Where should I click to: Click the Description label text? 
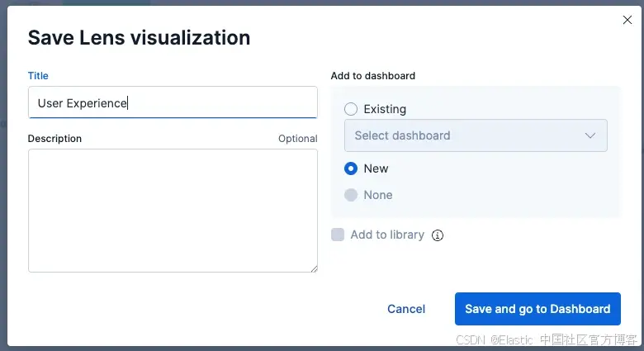coord(54,139)
